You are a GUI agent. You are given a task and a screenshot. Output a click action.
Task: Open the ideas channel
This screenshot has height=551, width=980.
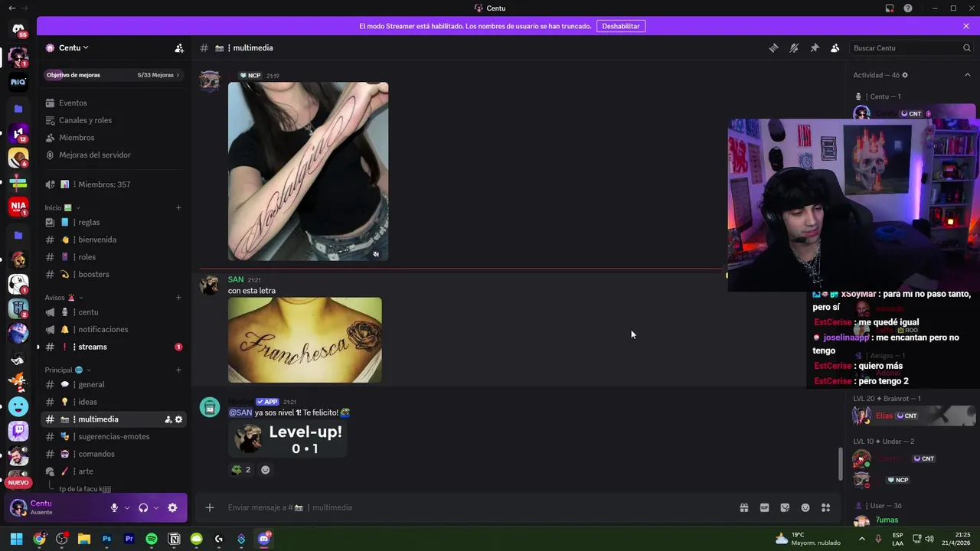(113, 402)
